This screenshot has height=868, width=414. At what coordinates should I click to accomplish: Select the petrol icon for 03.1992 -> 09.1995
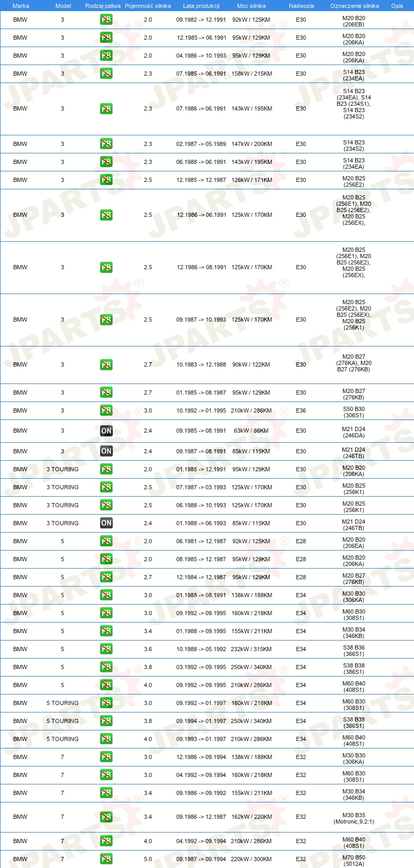coord(106,667)
